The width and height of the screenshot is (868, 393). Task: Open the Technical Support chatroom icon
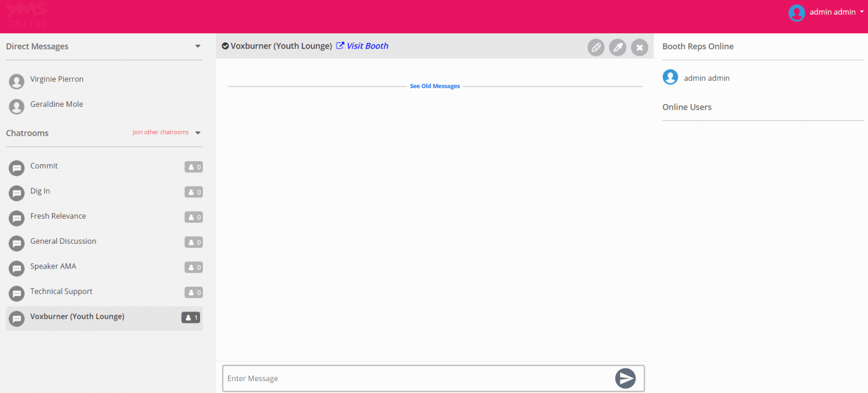[x=16, y=293]
